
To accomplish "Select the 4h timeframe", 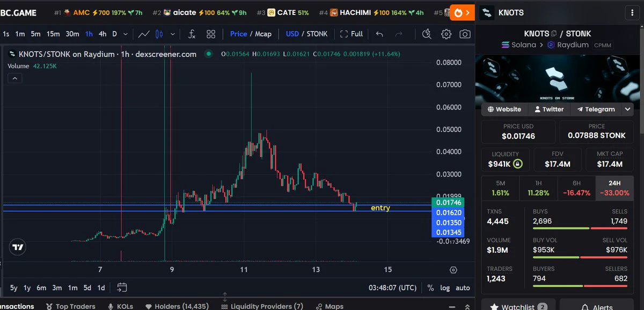I will click(103, 34).
